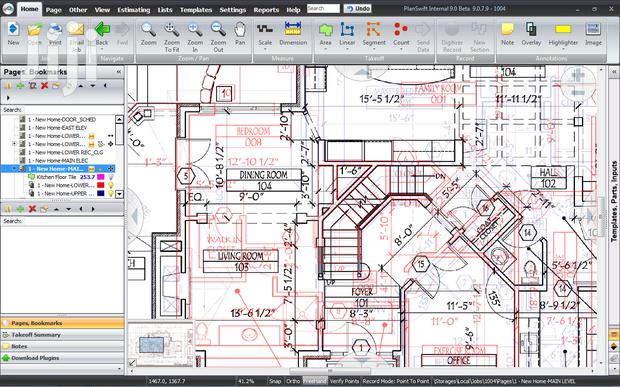Click the PlanSwift application logo button
620x387 pixels.
8,9
